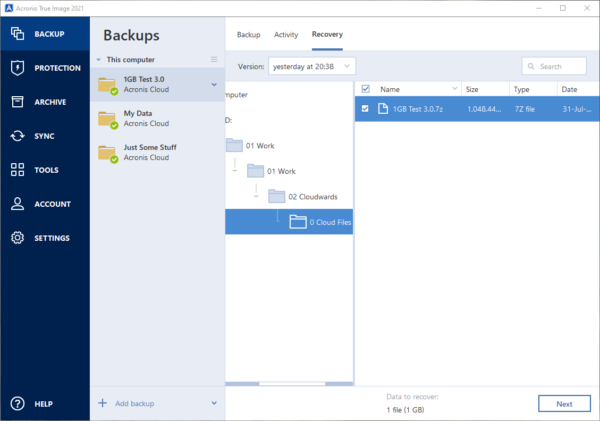This screenshot has width=600, height=421.
Task: Click the Protection shield icon
Action: 17,68
